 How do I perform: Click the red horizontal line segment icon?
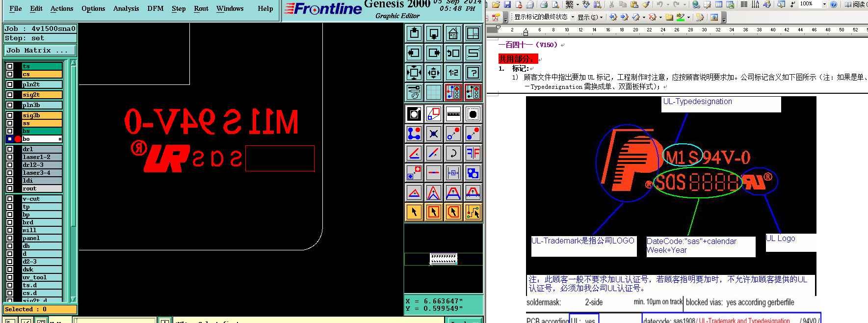[x=434, y=173]
